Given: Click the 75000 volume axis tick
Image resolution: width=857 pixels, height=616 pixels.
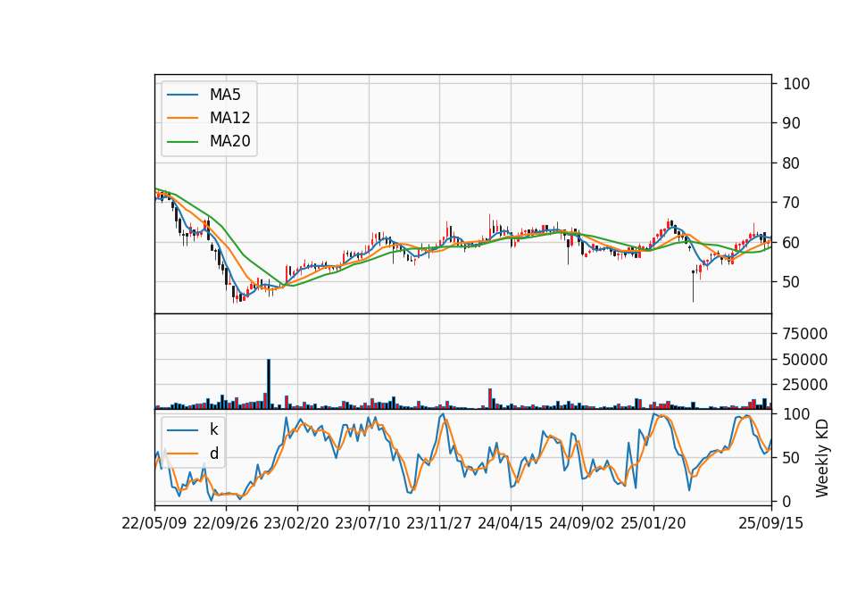Looking at the screenshot, I should [805, 333].
